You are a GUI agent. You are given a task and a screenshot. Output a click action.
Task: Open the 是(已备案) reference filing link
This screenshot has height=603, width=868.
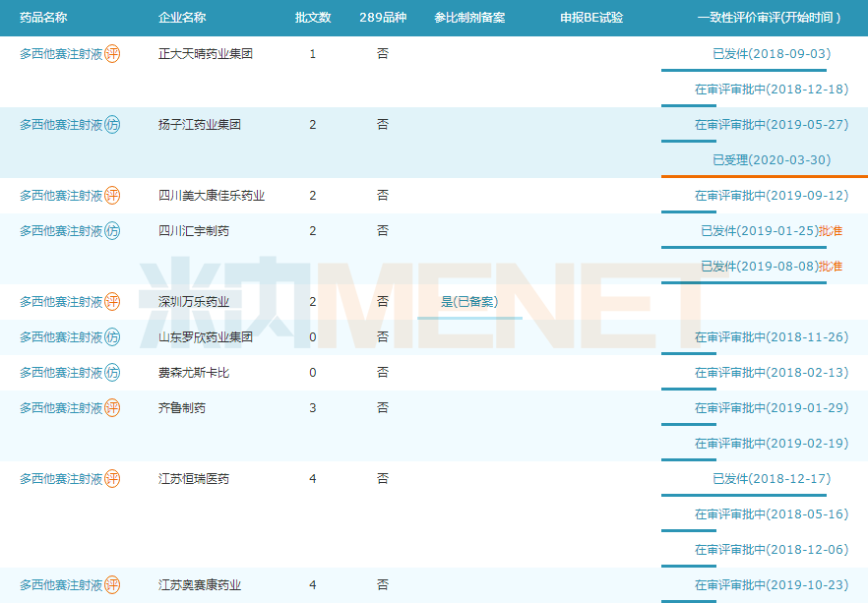469,302
